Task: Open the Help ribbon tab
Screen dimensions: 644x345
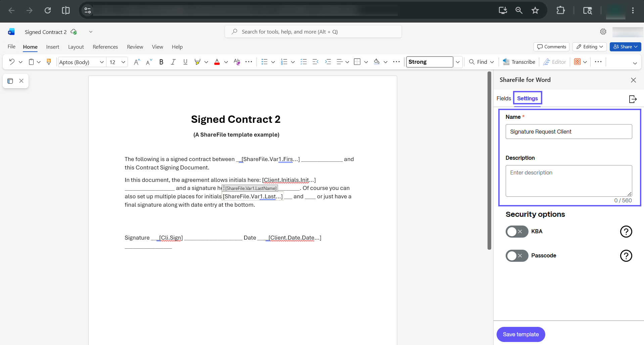Action: click(x=177, y=47)
